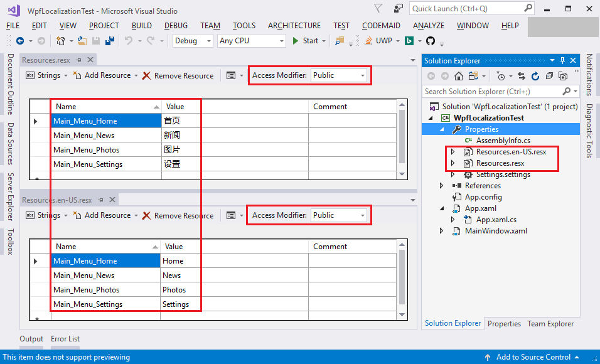Click the Bing icon in the toolbar

point(409,41)
